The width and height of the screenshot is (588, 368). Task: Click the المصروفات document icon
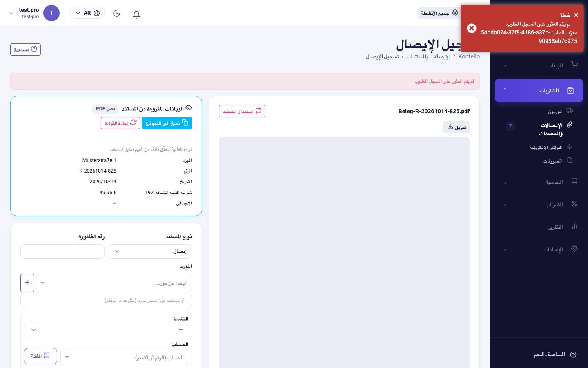click(x=570, y=160)
